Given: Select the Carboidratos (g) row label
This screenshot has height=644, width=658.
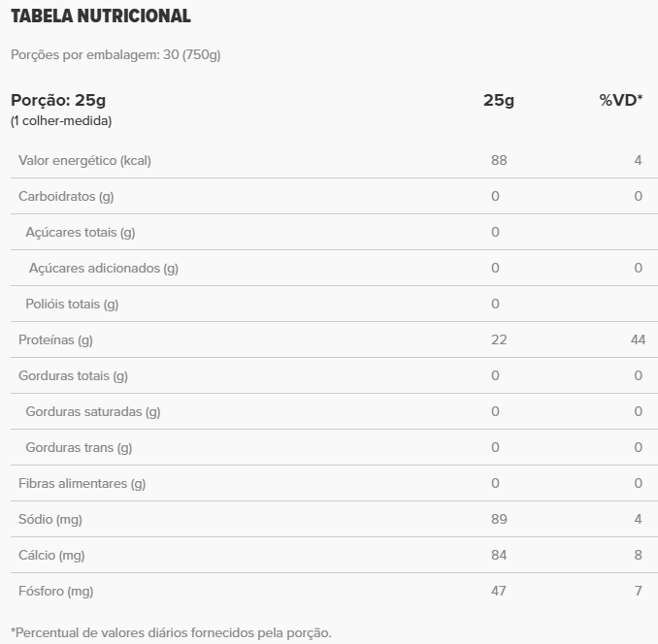Looking at the screenshot, I should (66, 196).
